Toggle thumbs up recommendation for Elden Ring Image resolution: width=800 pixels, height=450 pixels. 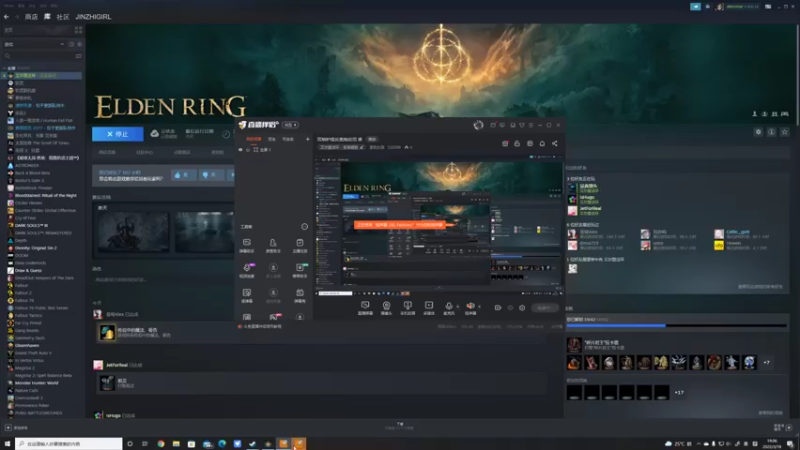click(x=183, y=175)
